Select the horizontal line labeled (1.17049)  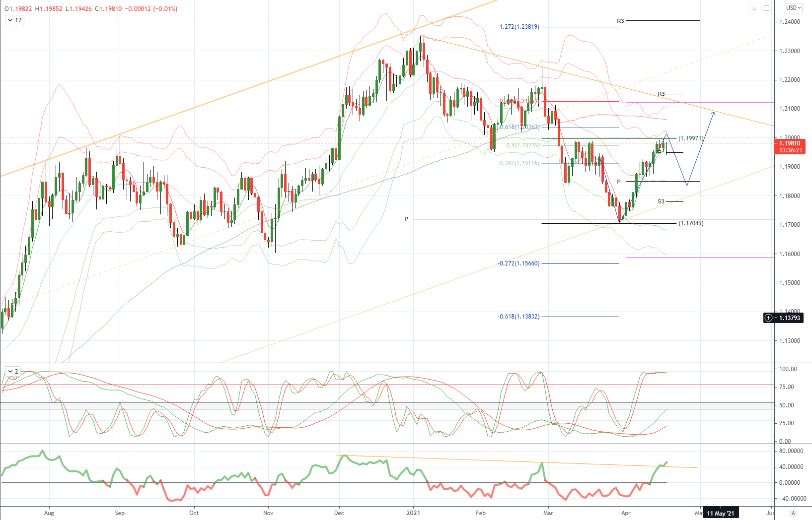click(x=609, y=223)
